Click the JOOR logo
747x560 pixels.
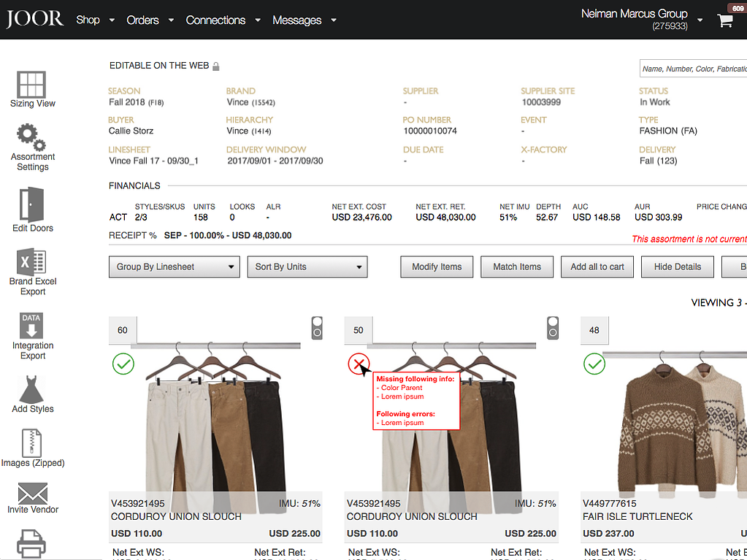34,19
